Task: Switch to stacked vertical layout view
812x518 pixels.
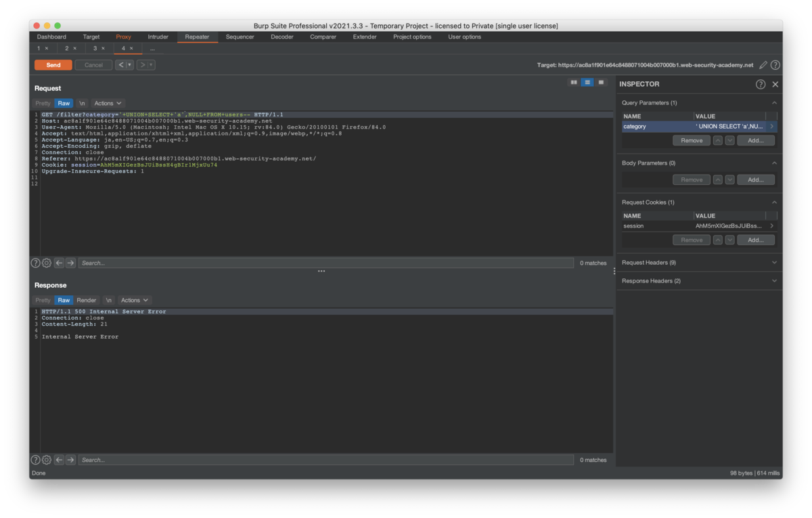Action: click(x=587, y=83)
